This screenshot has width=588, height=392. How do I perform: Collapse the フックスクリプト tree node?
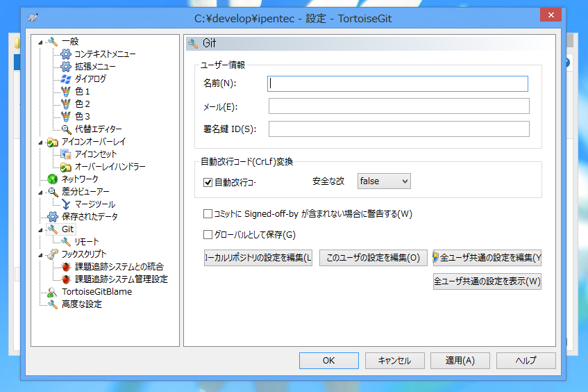click(x=40, y=255)
